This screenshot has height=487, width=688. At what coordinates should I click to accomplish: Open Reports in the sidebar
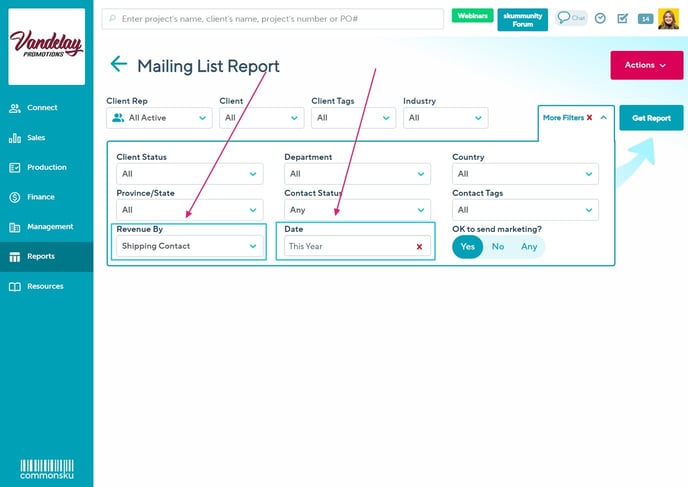[40, 256]
